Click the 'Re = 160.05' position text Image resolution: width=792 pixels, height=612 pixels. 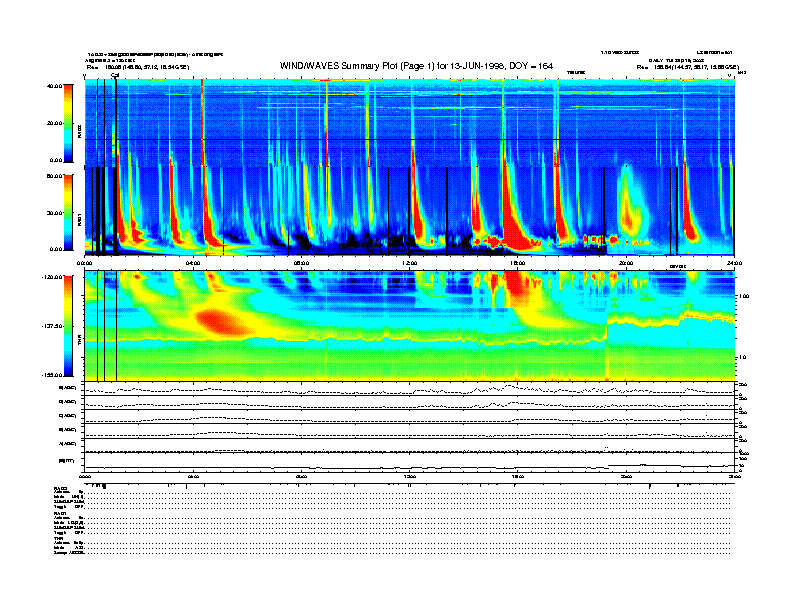[138, 67]
